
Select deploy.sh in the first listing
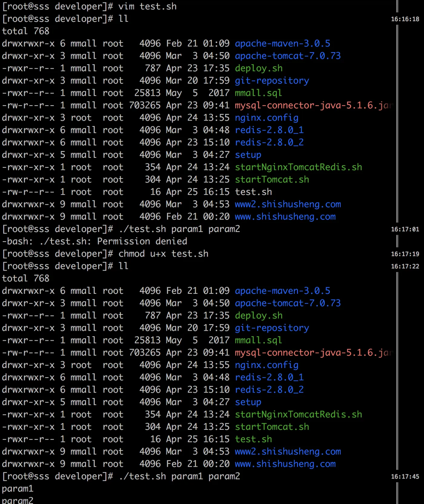click(x=259, y=68)
